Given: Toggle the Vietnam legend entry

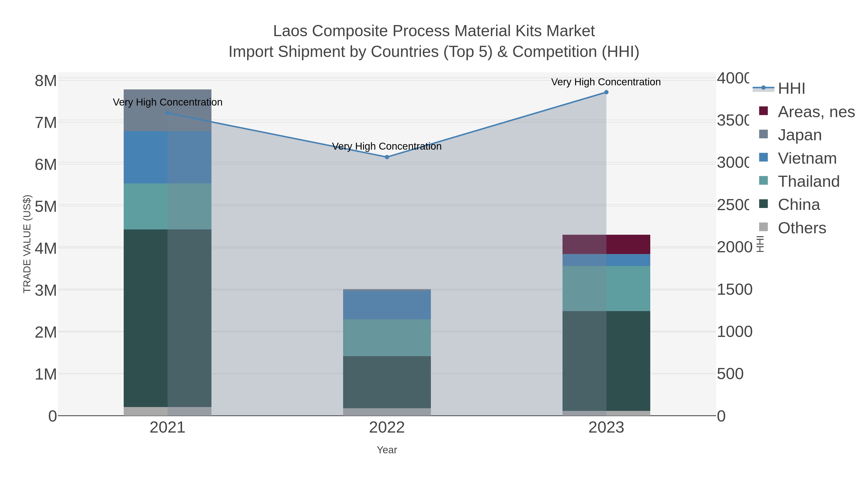Looking at the screenshot, I should (x=797, y=158).
